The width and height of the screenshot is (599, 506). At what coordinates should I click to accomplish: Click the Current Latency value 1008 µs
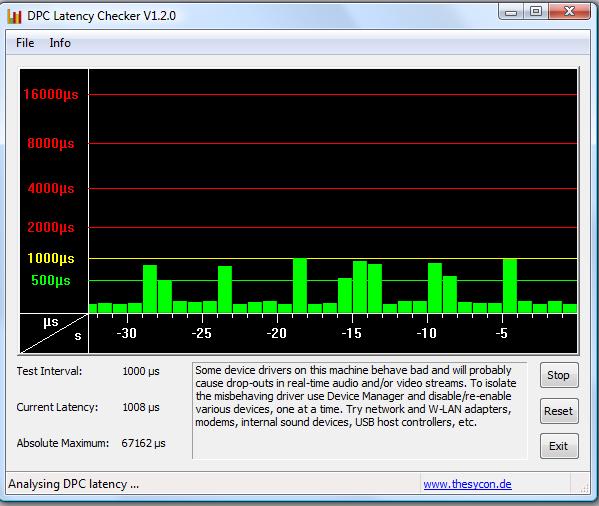click(x=141, y=407)
